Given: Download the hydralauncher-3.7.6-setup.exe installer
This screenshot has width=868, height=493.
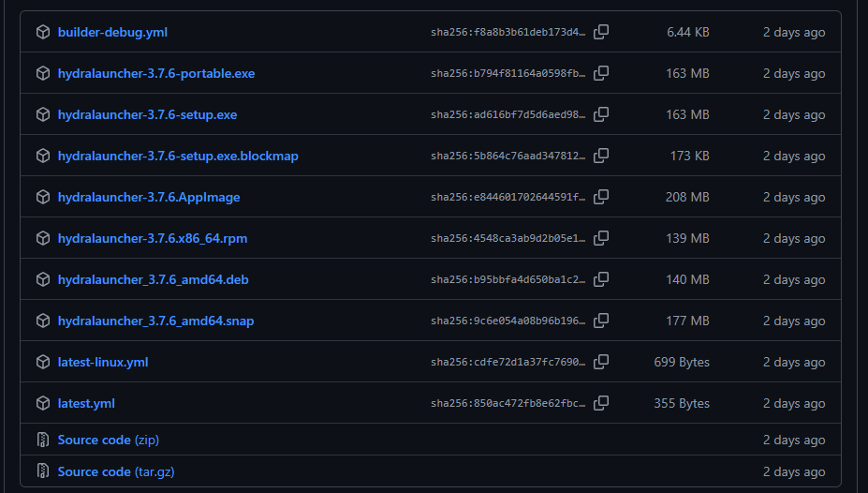Looking at the screenshot, I should (147, 114).
